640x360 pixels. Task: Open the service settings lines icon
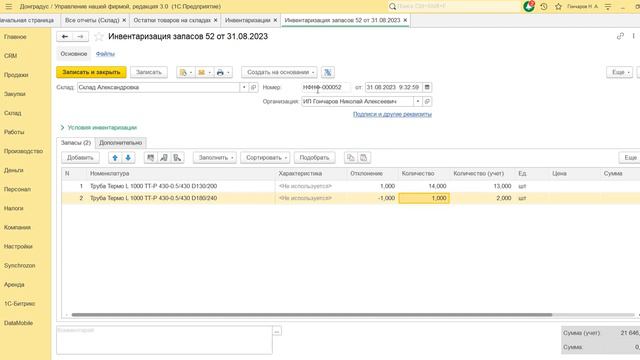tap(608, 7)
